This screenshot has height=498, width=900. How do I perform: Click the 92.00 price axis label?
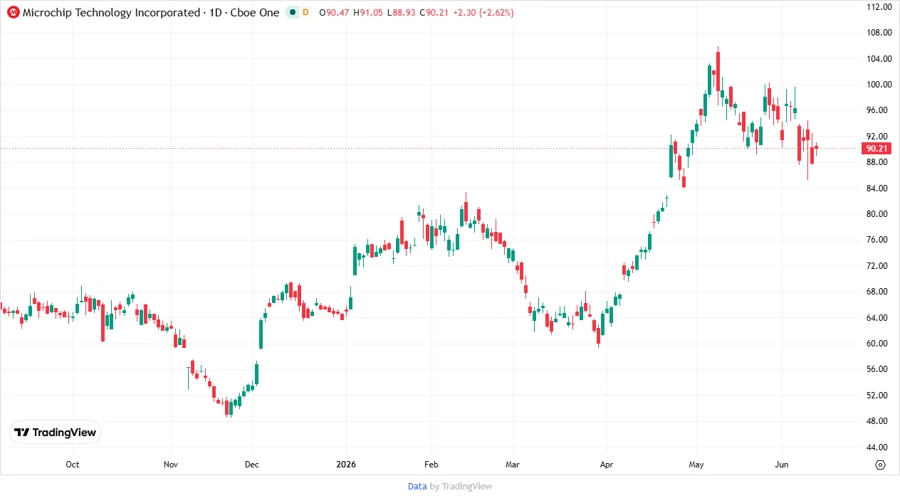pos(879,137)
